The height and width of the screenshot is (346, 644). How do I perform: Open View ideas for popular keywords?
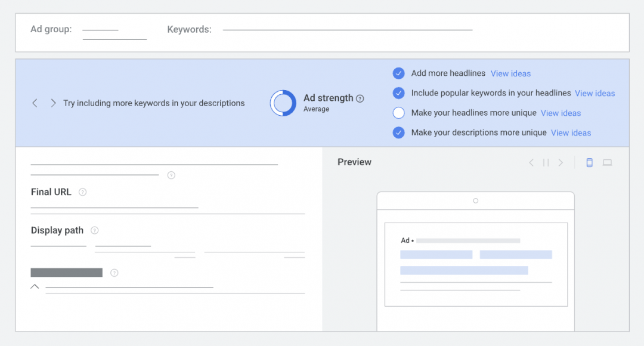click(595, 93)
